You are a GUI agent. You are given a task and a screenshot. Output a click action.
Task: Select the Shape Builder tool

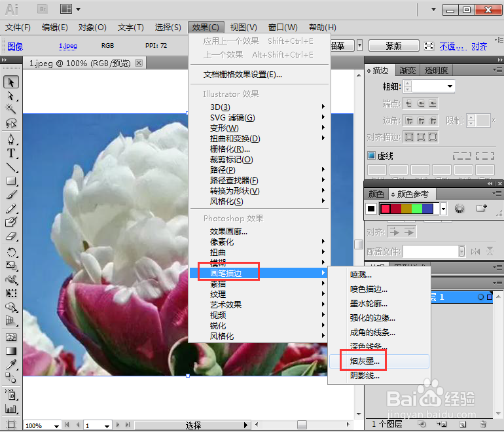click(x=11, y=307)
